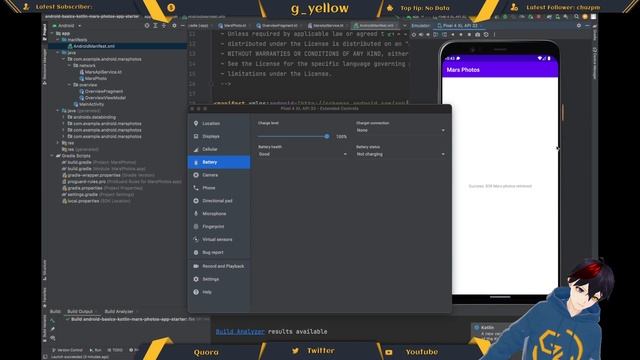Open Battery status dropdown

(x=400, y=154)
